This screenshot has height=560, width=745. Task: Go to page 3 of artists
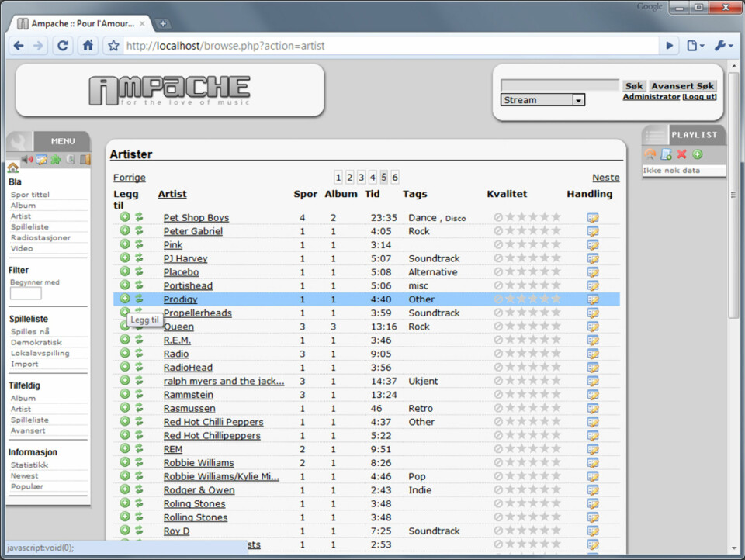tap(361, 177)
